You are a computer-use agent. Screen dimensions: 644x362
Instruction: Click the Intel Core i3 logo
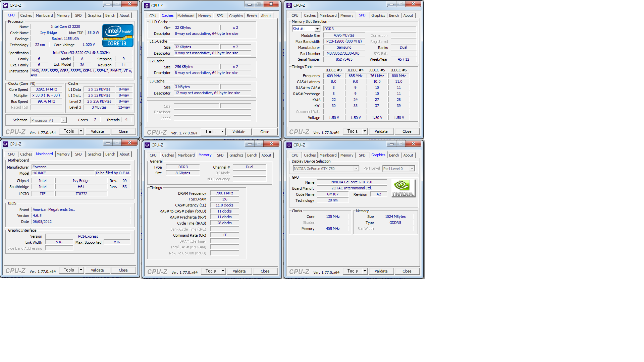coord(118,36)
